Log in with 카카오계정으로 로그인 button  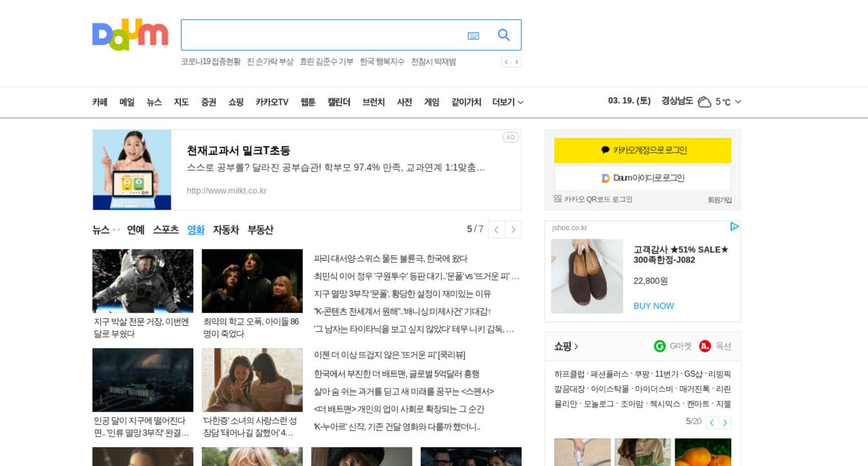pos(643,150)
